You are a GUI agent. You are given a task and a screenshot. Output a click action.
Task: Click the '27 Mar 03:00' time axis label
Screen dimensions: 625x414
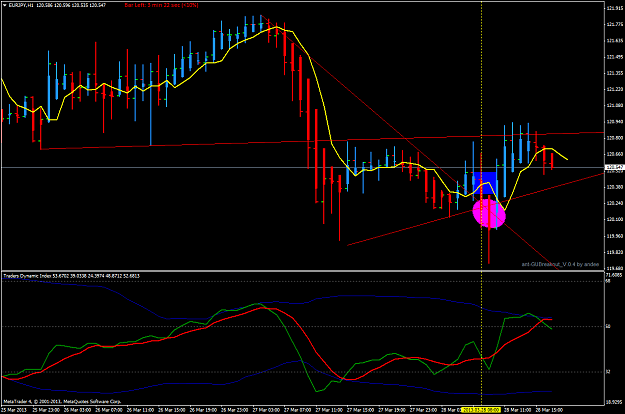pos(266,410)
